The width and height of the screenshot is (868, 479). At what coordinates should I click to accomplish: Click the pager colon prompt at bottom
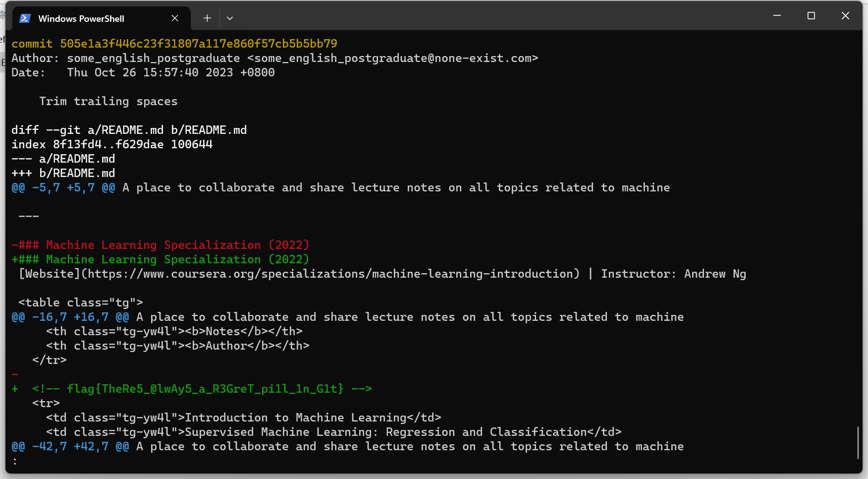(x=15, y=462)
